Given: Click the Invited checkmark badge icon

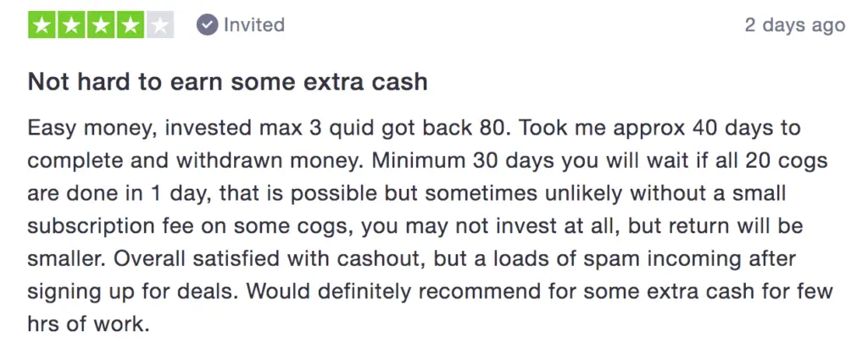Looking at the screenshot, I should (208, 25).
